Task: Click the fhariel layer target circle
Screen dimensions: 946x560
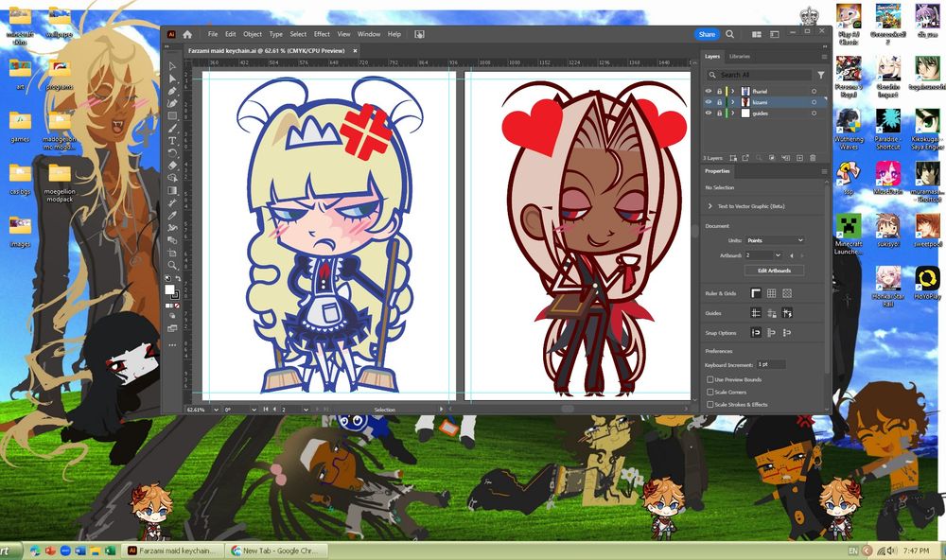Action: click(x=814, y=91)
